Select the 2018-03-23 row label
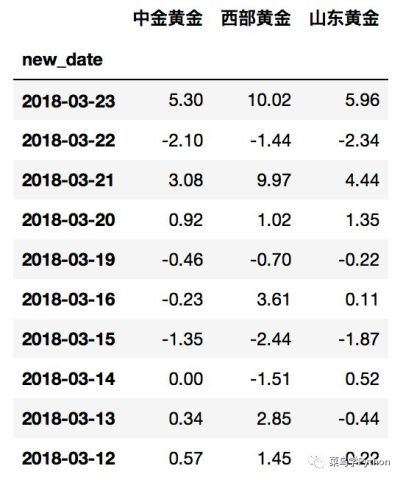This screenshot has width=403, height=480. click(x=69, y=101)
